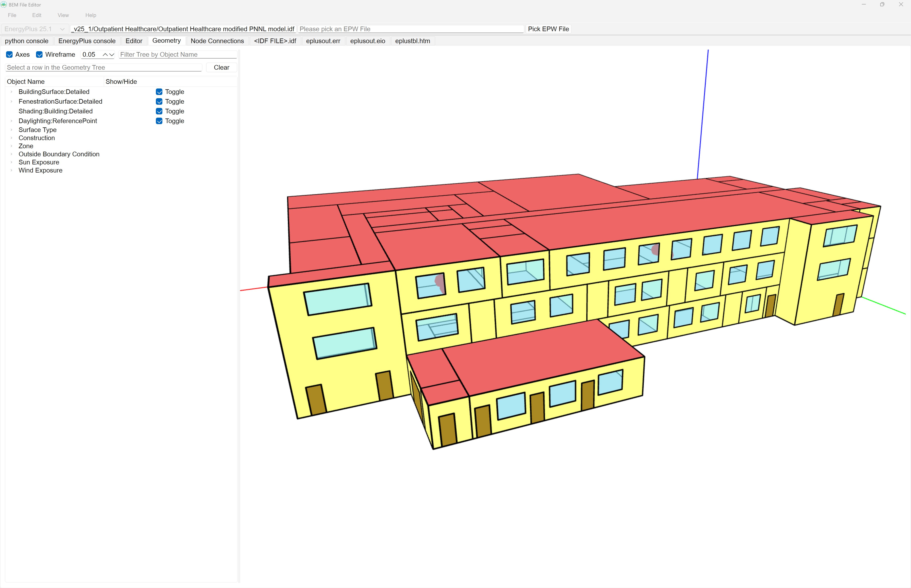Screen dimensions: 911x588
Task: Open the File menu
Action: point(12,15)
